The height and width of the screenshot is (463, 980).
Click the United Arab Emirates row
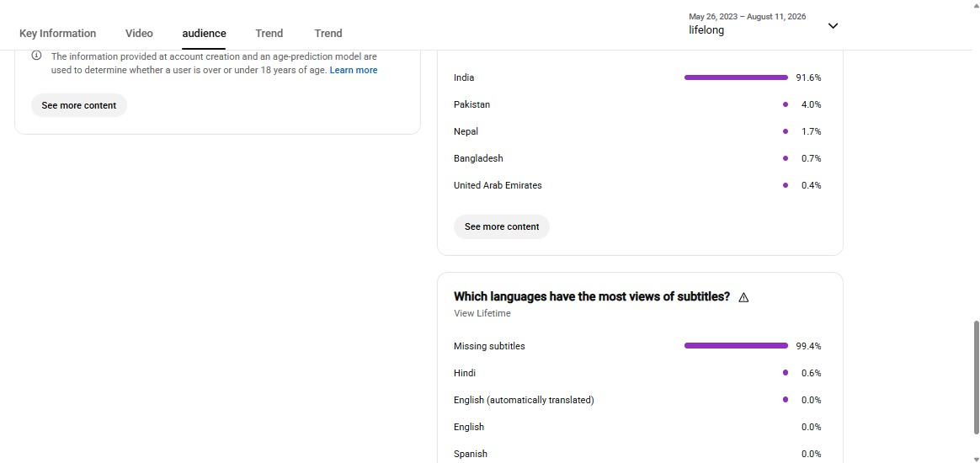637,185
